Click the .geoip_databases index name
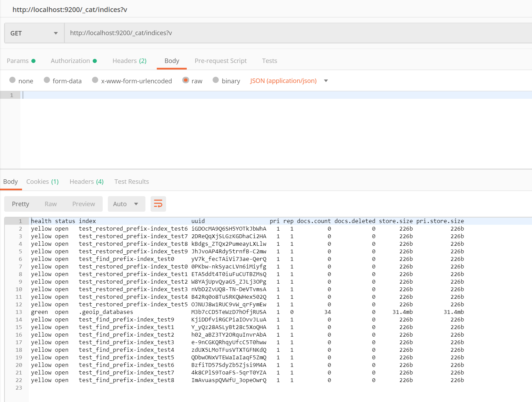532x402 pixels. (x=106, y=312)
